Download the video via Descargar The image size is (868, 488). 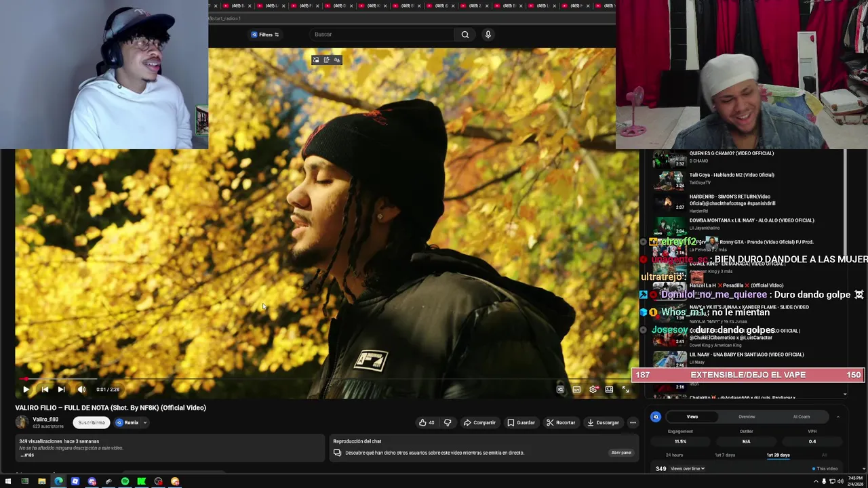pyautogui.click(x=603, y=422)
